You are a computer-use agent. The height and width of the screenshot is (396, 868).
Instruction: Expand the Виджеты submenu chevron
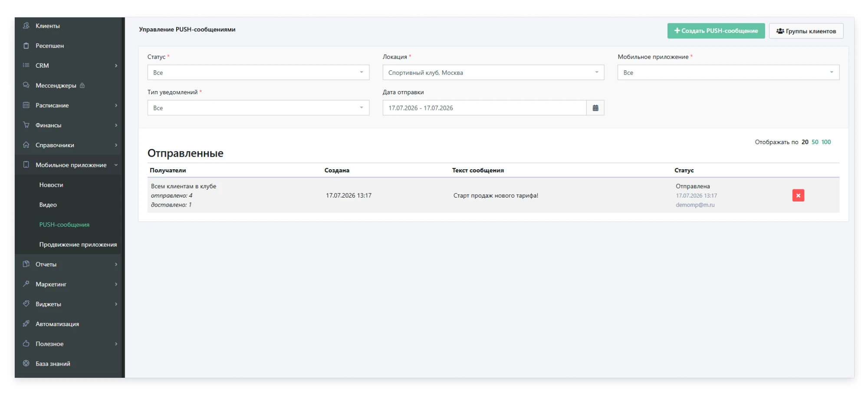pos(116,304)
